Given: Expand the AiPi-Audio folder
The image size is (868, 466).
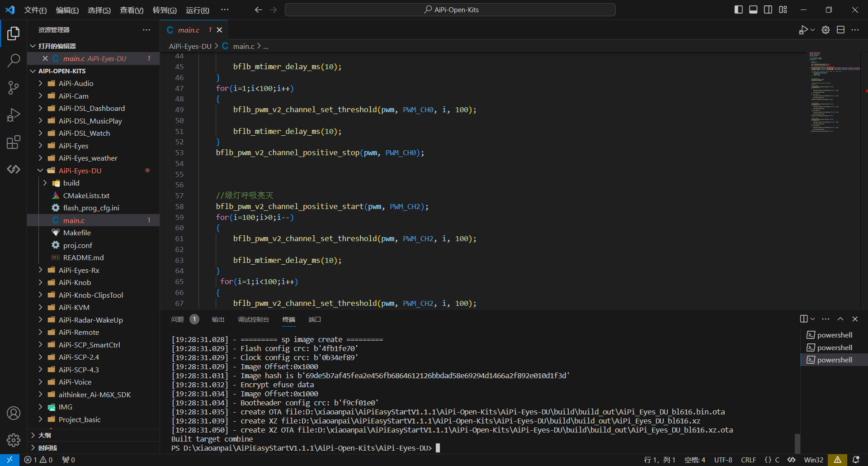Looking at the screenshot, I should tap(94, 83).
